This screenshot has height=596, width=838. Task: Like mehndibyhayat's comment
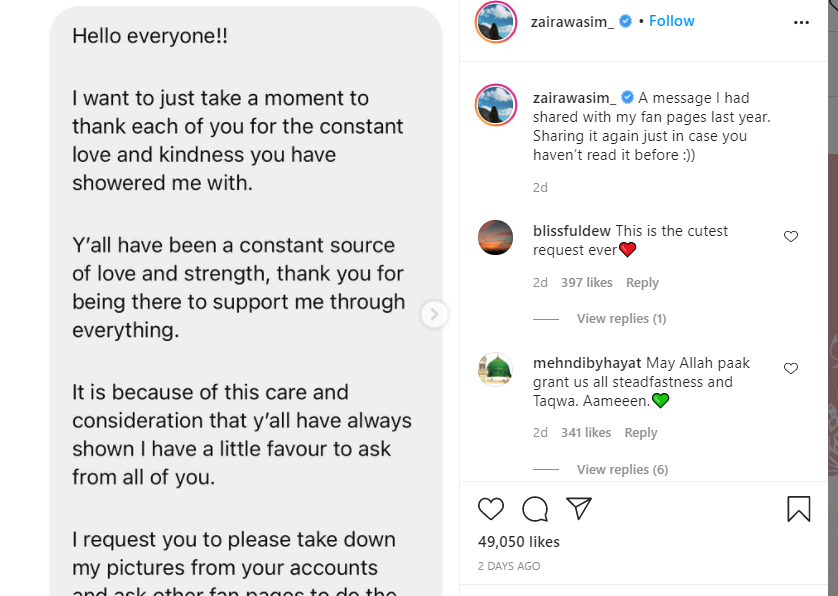(x=791, y=369)
